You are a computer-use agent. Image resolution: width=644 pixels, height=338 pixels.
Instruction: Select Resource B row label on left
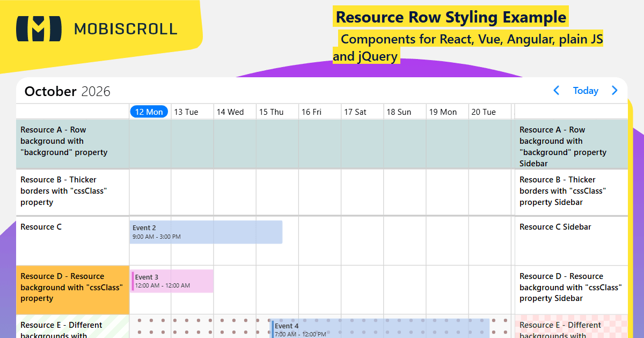click(72, 192)
